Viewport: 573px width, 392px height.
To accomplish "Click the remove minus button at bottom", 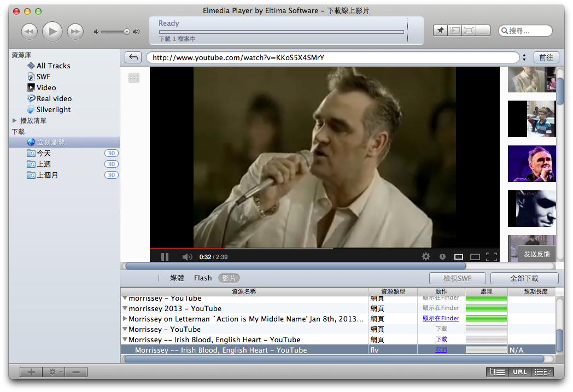I will coord(76,372).
